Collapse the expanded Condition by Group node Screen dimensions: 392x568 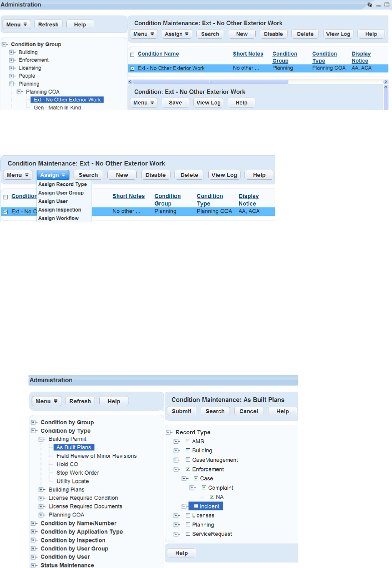coord(5,44)
